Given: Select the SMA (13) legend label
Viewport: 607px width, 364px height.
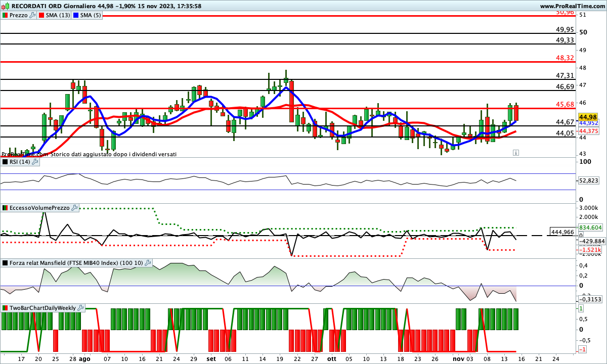Looking at the screenshot, I should click(x=58, y=15).
